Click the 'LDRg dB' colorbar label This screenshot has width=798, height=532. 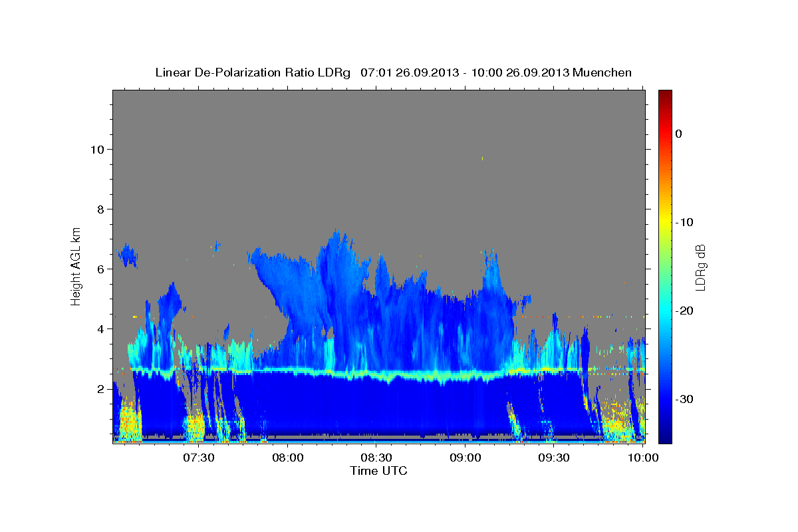[x=700, y=267]
